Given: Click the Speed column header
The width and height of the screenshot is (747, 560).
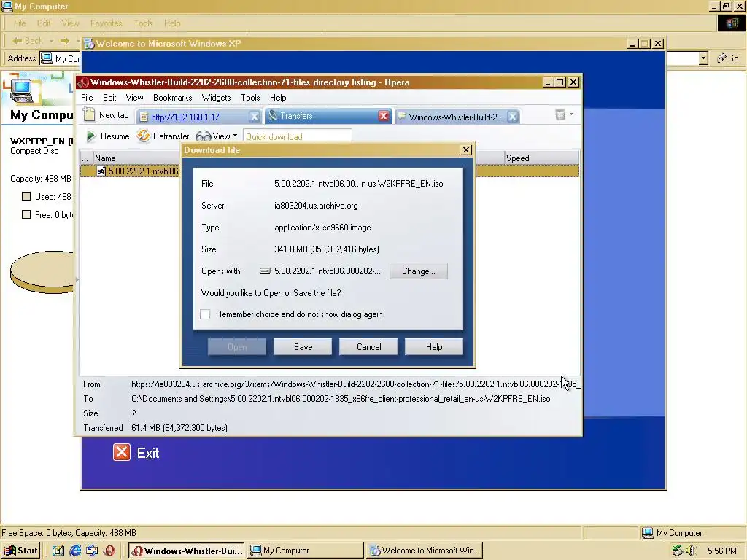Looking at the screenshot, I should [x=541, y=158].
